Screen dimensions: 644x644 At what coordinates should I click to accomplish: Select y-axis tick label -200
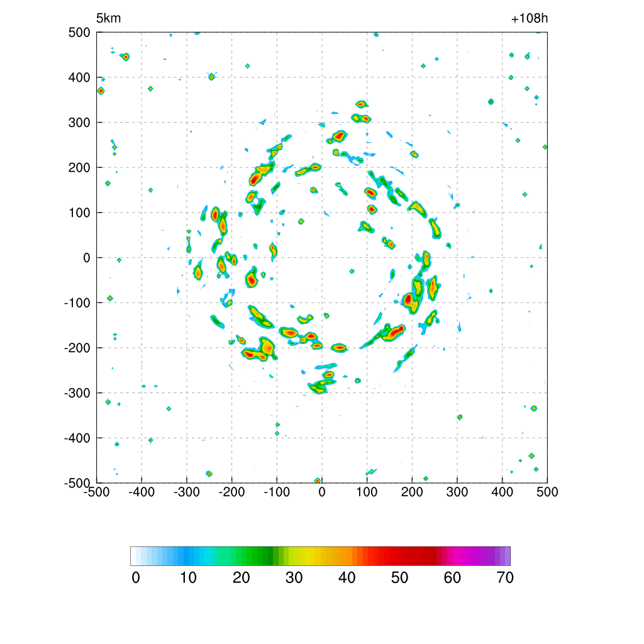(77, 348)
